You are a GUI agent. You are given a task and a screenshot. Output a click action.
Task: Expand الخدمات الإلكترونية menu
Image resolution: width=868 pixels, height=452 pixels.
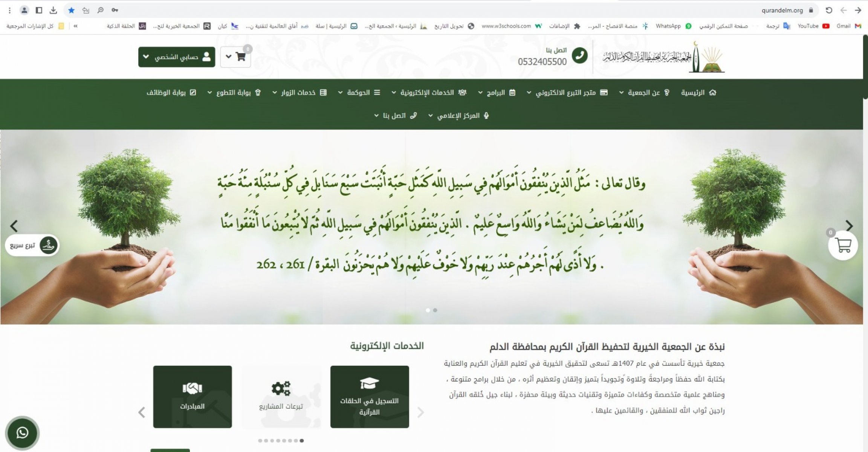coord(429,93)
